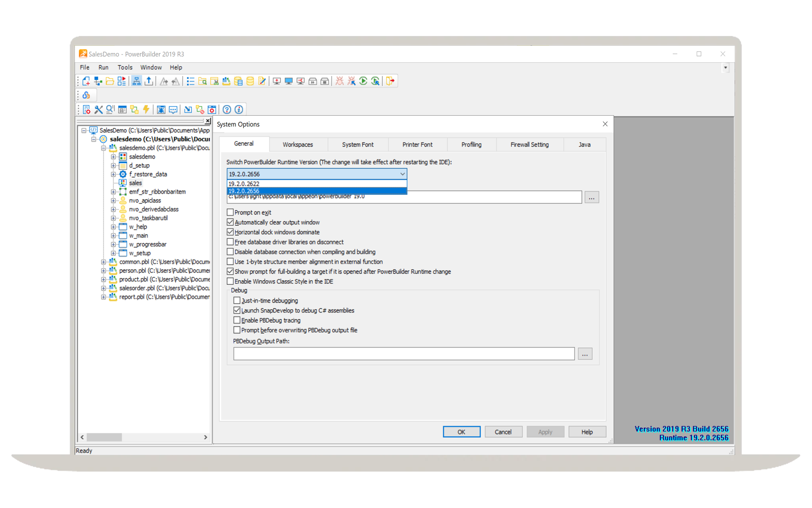Image resolution: width=812 pixels, height=508 pixels.
Task: Switch to the Workspaces tab
Action: (x=298, y=144)
